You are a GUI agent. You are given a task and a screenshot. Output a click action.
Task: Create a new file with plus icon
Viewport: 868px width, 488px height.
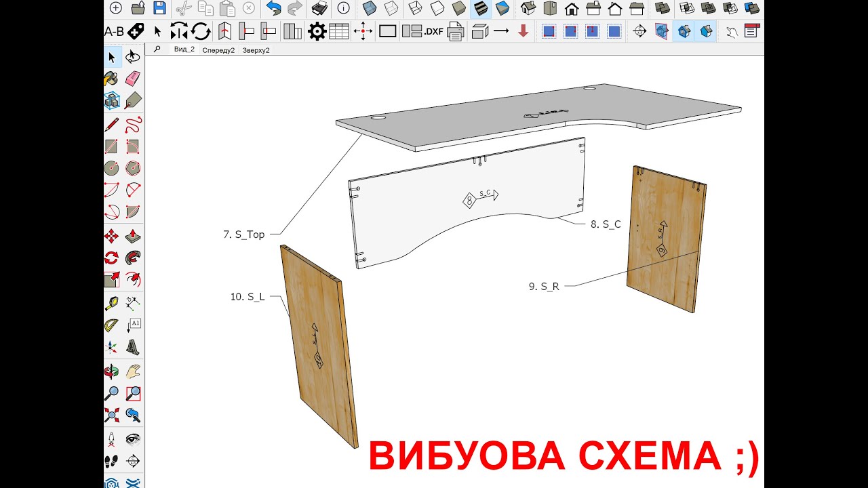[116, 8]
